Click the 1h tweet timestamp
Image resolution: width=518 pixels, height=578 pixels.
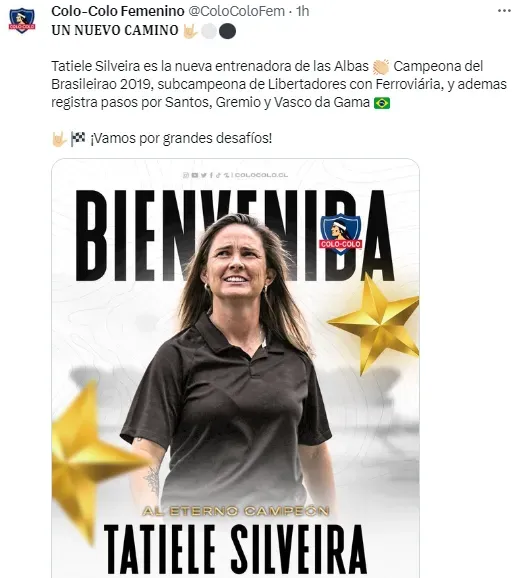pyautogui.click(x=302, y=11)
